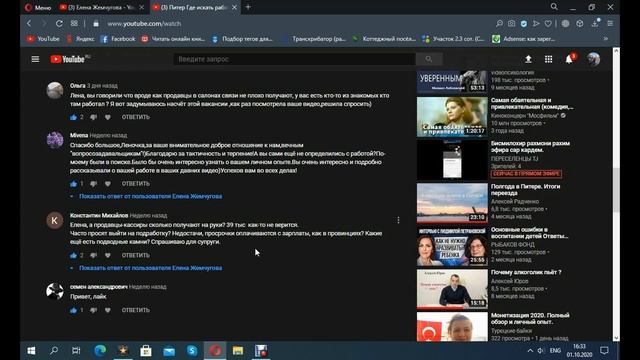The image size is (640, 360).
Task: Open the browser tab search magnifier
Action: coord(554,7)
